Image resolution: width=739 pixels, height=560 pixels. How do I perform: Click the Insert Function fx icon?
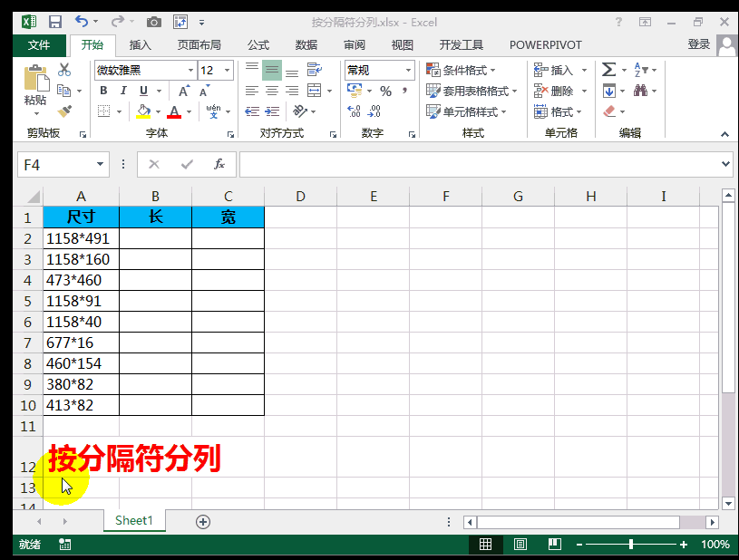219,164
